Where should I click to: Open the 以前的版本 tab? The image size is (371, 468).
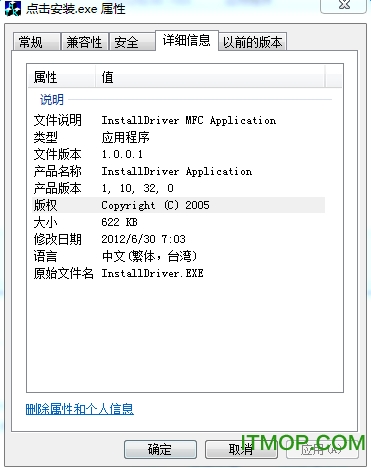pos(252,42)
